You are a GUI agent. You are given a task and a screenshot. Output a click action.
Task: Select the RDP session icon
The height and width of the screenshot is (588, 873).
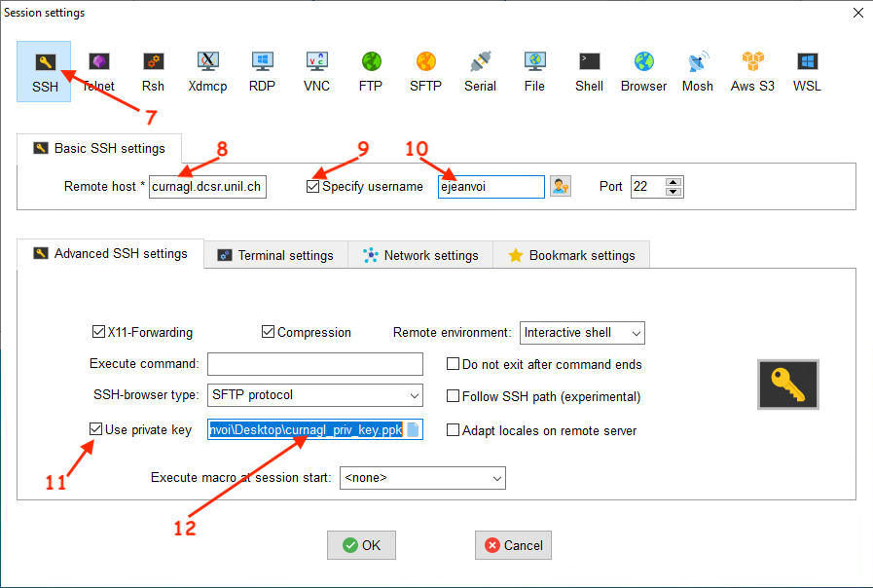pos(262,71)
